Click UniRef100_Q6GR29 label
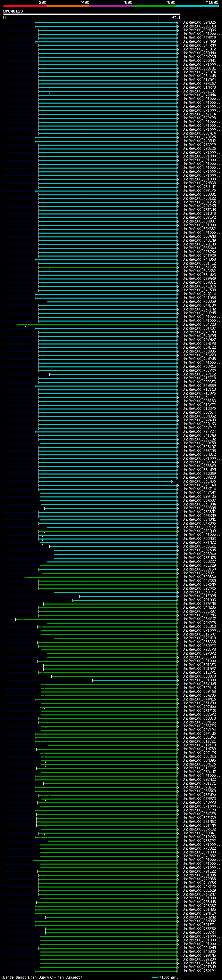 199,145
